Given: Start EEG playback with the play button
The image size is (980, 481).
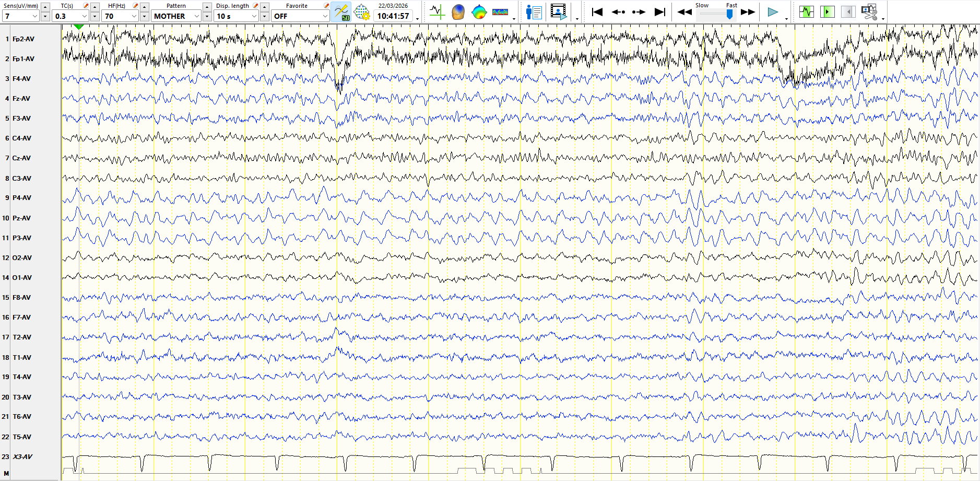Looking at the screenshot, I should (x=773, y=12).
